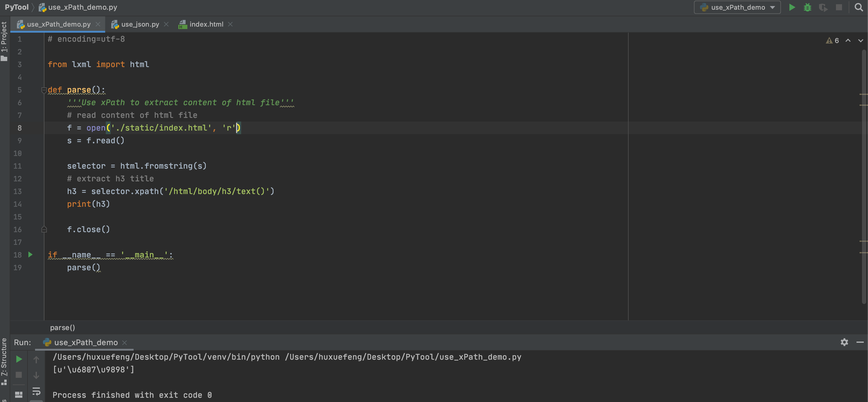Viewport: 868px width, 402px height.
Task: Click 'Process finished with exit code 0' text
Action: pos(132,395)
